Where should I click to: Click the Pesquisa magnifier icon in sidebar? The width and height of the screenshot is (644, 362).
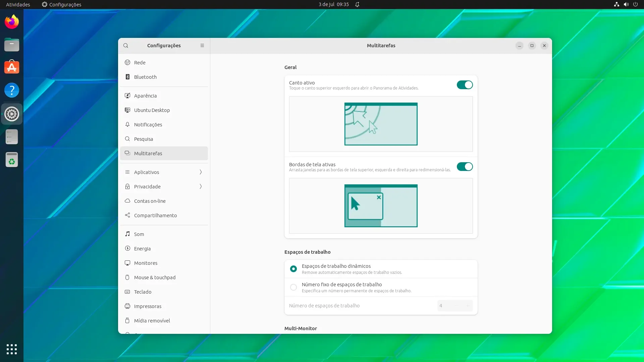127,139
